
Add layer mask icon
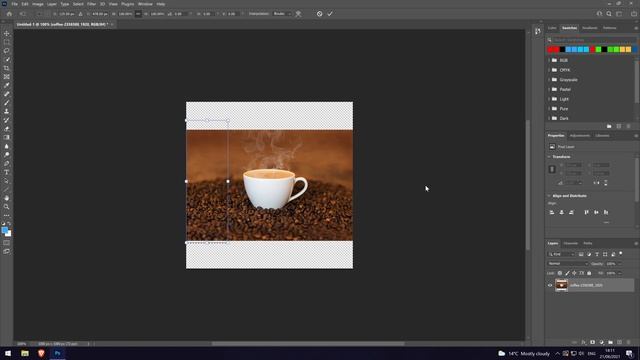[x=593, y=342]
